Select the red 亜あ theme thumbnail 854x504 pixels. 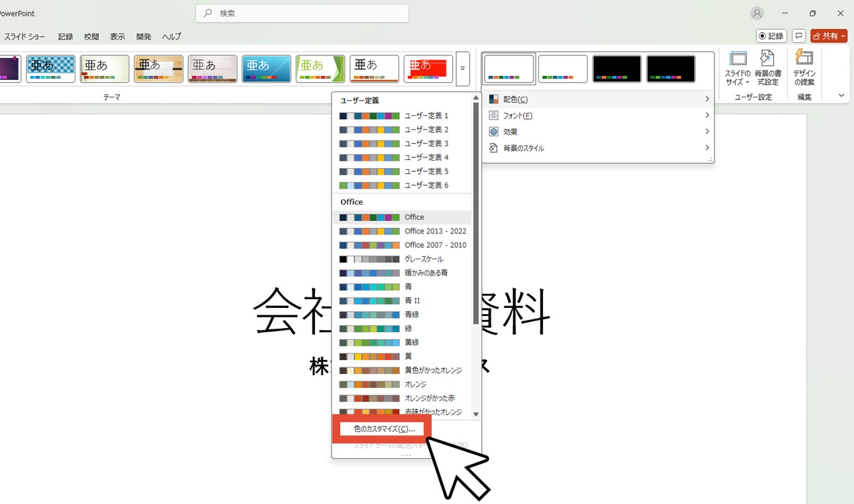[428, 69]
